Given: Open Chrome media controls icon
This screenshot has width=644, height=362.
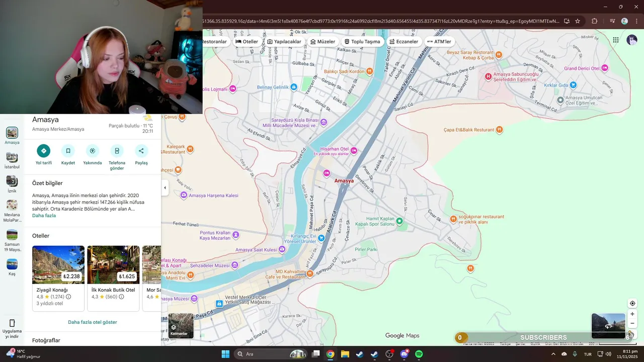Looking at the screenshot, I should click(612, 21).
